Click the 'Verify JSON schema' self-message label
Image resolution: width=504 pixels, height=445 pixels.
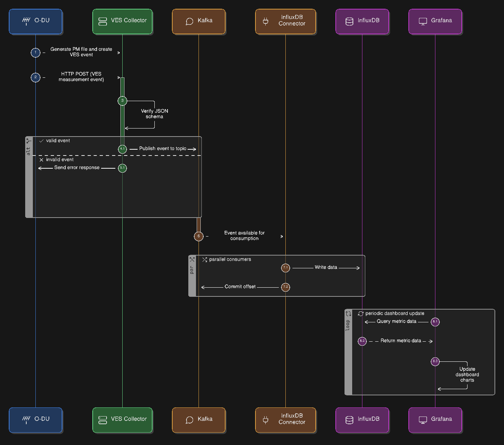point(154,114)
